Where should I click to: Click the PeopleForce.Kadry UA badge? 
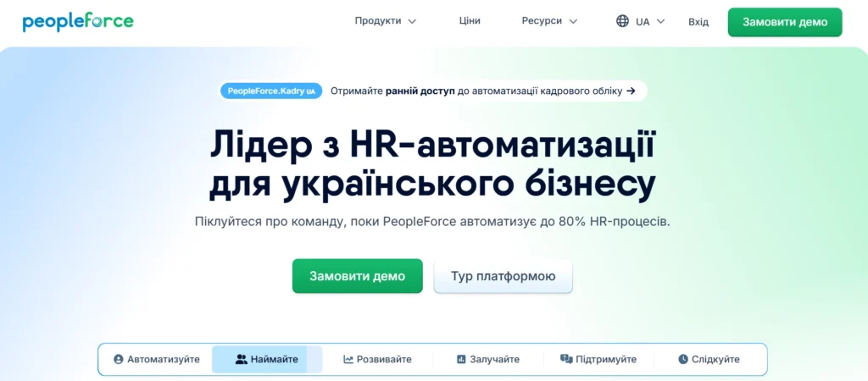click(271, 91)
